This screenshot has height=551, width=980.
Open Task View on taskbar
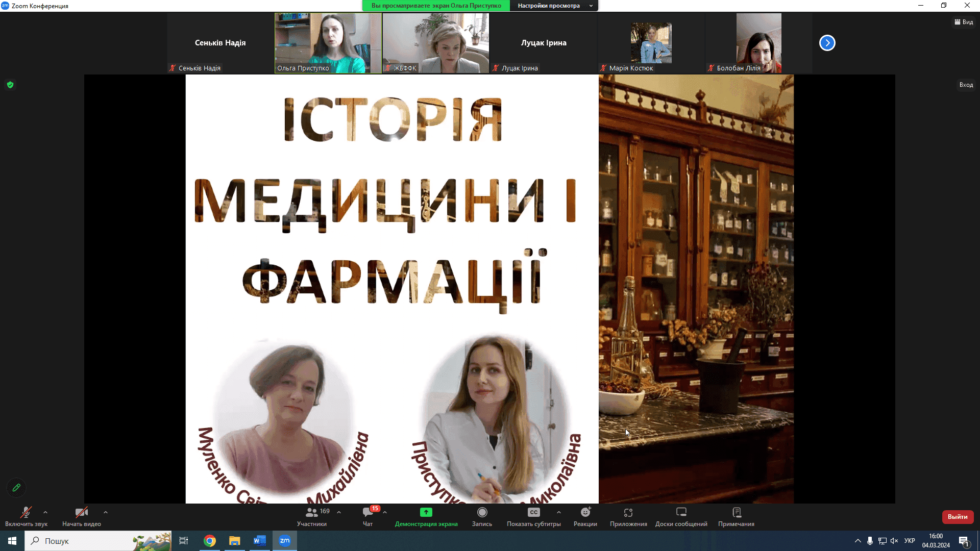pos(184,541)
